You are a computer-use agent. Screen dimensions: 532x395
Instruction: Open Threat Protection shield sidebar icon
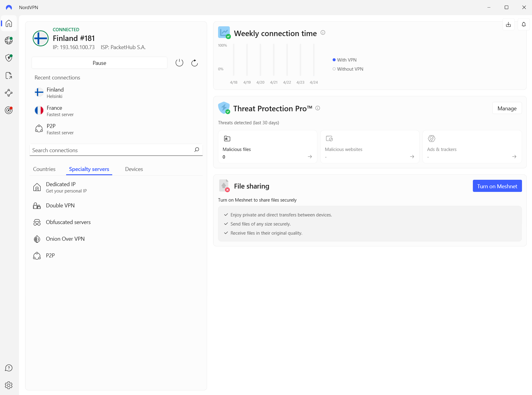pos(9,58)
